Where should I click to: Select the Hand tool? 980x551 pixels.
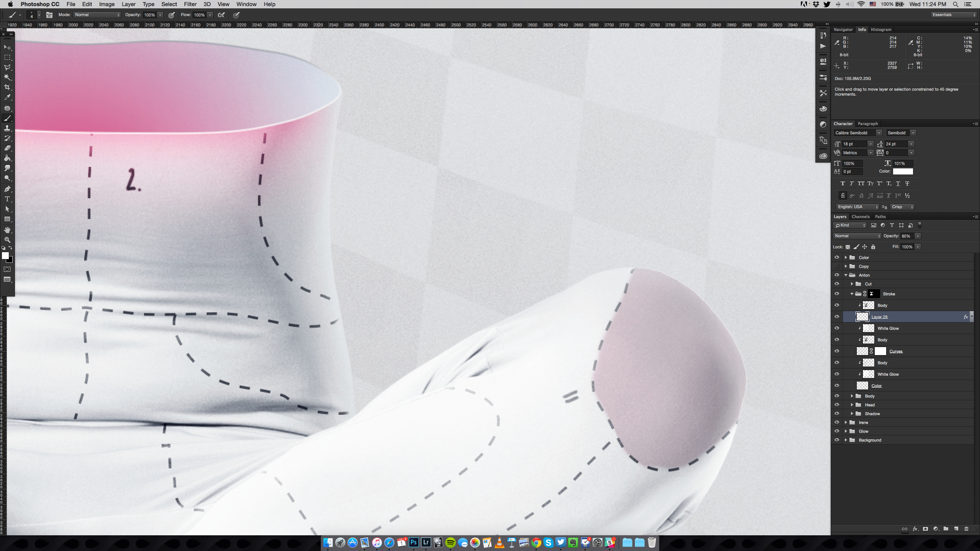coord(7,230)
